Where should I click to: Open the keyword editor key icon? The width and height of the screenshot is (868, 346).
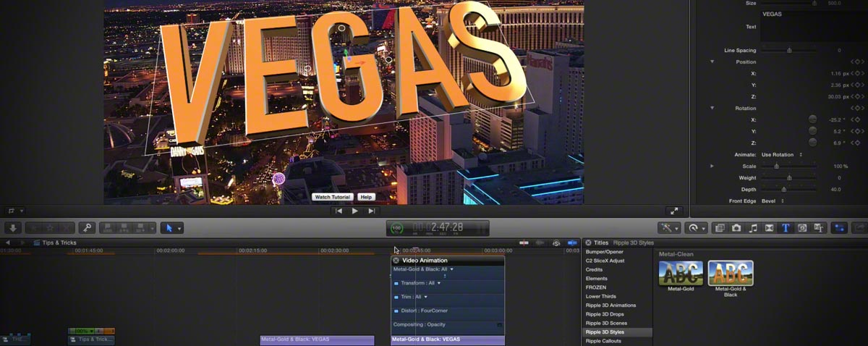(87, 228)
